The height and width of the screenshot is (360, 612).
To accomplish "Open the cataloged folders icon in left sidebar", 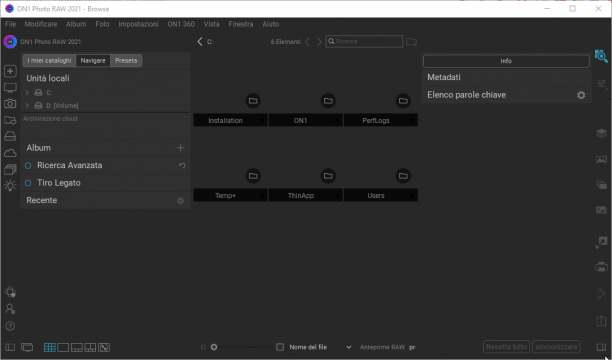I will click(x=10, y=120).
